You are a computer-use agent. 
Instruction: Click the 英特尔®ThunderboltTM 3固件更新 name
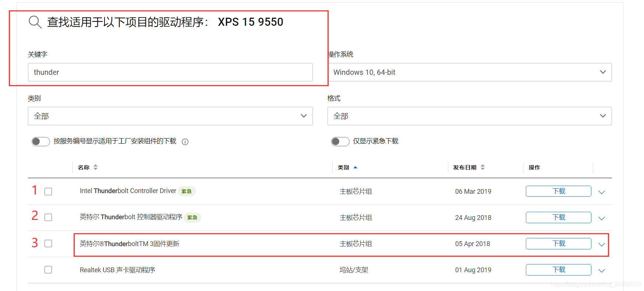click(130, 243)
